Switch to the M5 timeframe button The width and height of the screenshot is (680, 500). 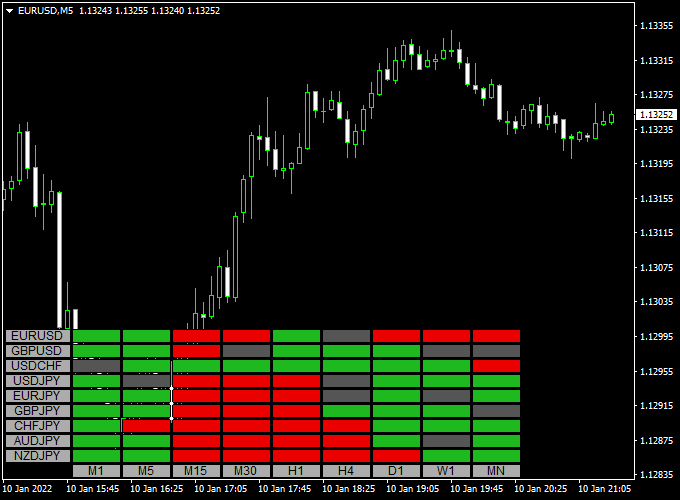tap(147, 471)
